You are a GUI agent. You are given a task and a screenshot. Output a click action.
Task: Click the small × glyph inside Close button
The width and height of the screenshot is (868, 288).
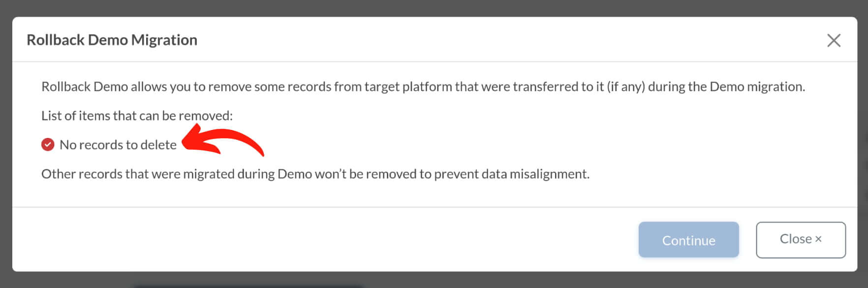click(x=818, y=239)
